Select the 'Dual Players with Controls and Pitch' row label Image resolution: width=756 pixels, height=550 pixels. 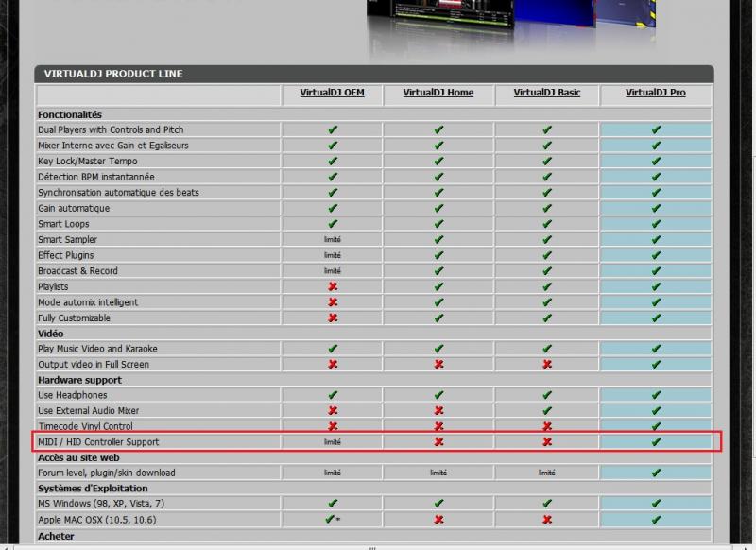pos(111,129)
